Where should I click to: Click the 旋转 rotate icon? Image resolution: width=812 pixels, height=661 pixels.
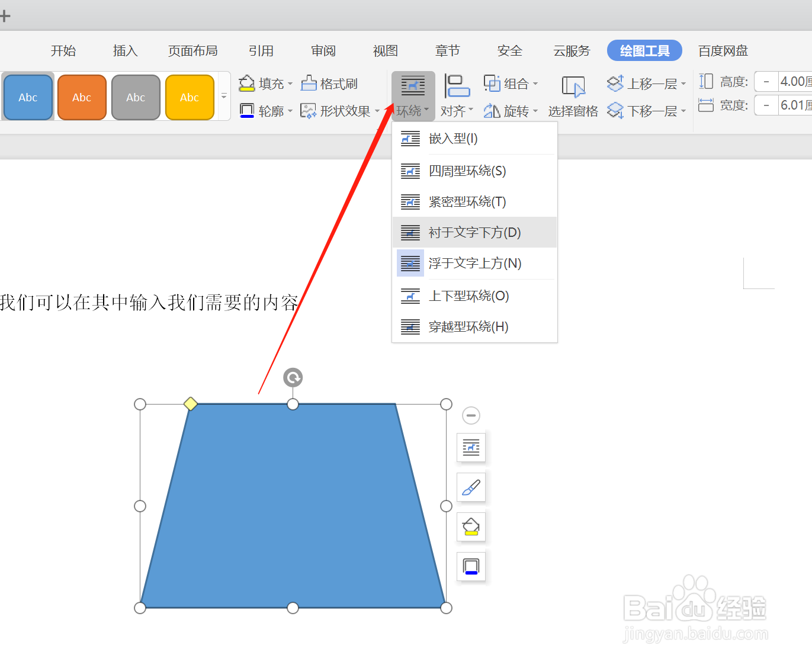coord(492,110)
